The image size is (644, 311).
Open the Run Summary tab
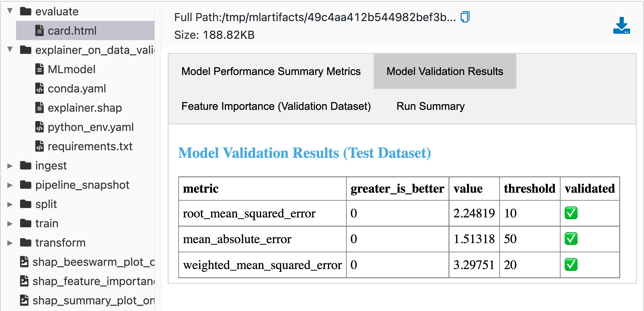pyautogui.click(x=430, y=106)
